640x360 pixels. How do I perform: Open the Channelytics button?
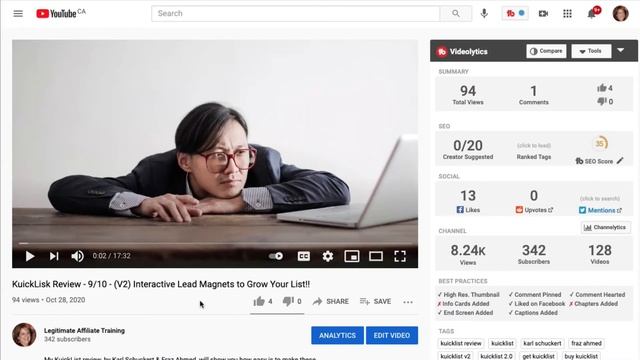click(x=605, y=227)
